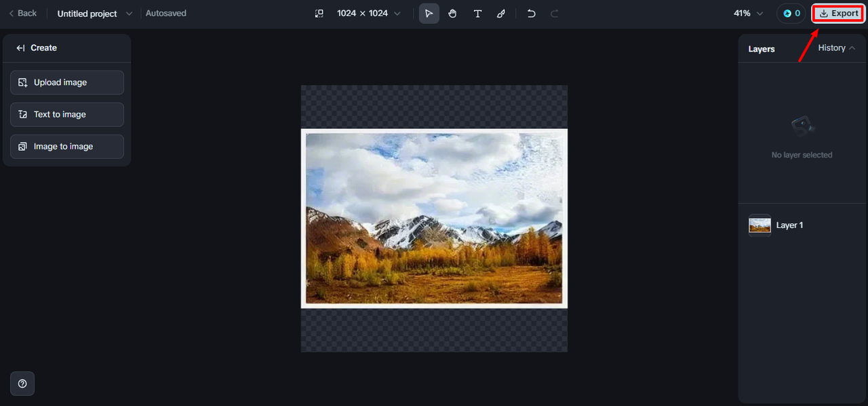
Task: Open the Untitled project name dropdown
Action: point(95,14)
